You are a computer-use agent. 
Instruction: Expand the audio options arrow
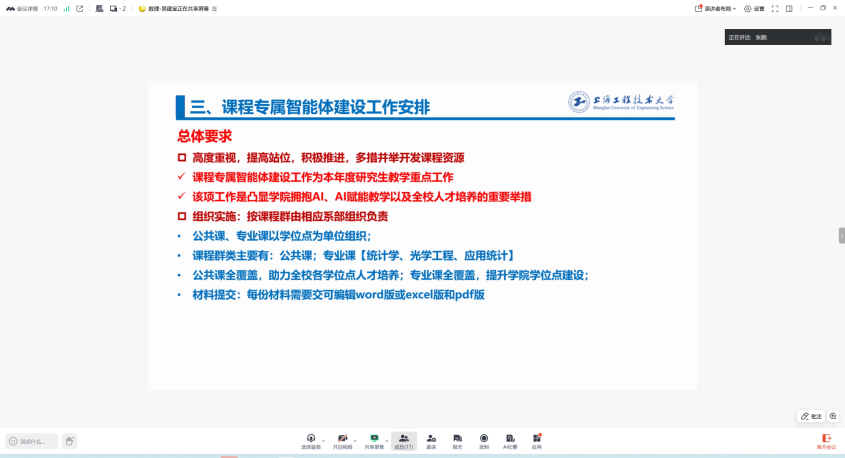tap(324, 440)
